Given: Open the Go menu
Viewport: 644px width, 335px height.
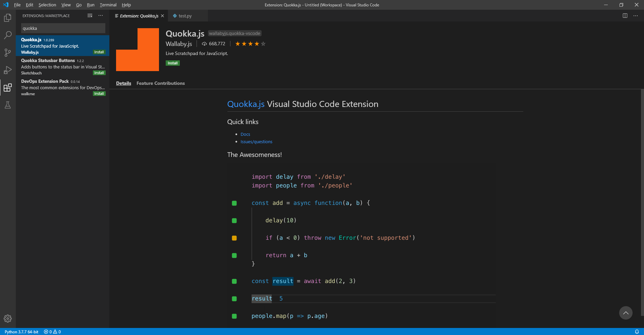Looking at the screenshot, I should pyautogui.click(x=79, y=5).
